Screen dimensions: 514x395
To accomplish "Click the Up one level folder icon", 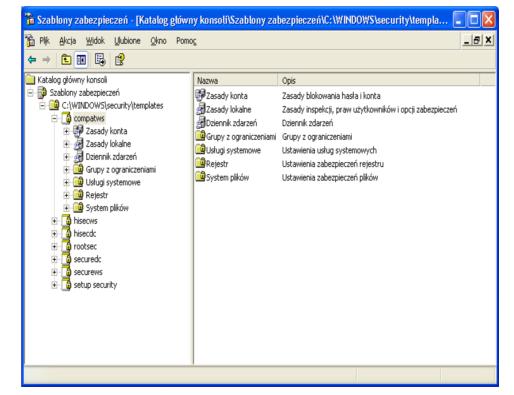I will click(x=66, y=60).
